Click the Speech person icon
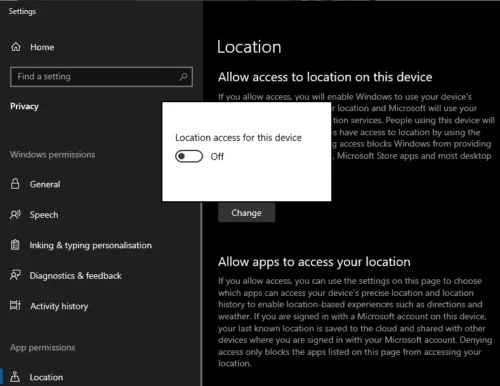This screenshot has height=386, width=500. [15, 215]
